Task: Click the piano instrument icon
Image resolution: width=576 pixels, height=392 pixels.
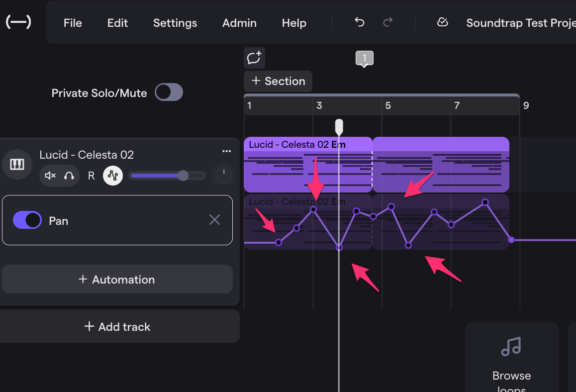Action: (x=17, y=164)
